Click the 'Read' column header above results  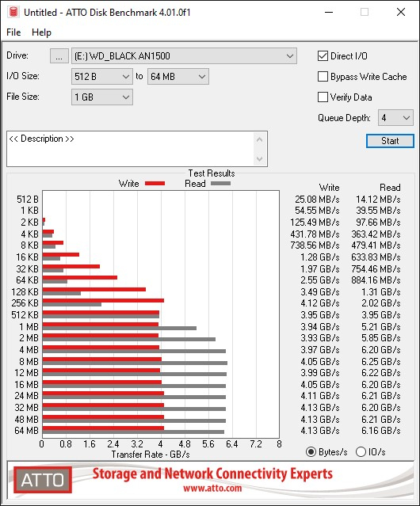click(390, 188)
